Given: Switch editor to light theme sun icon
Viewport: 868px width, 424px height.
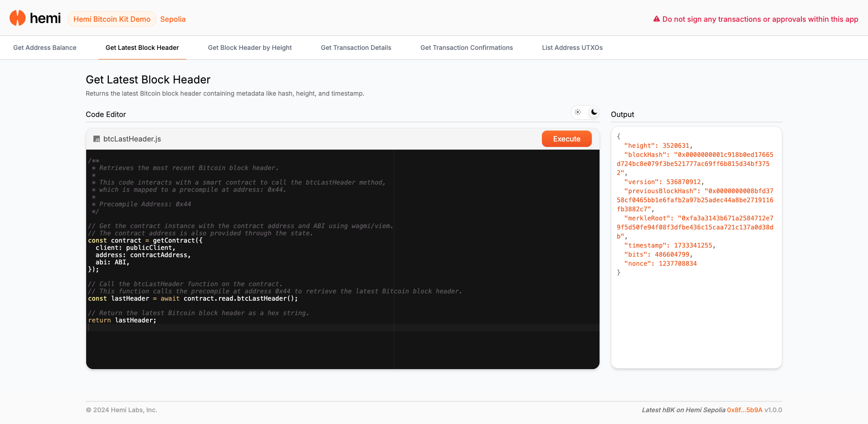Looking at the screenshot, I should (x=578, y=112).
